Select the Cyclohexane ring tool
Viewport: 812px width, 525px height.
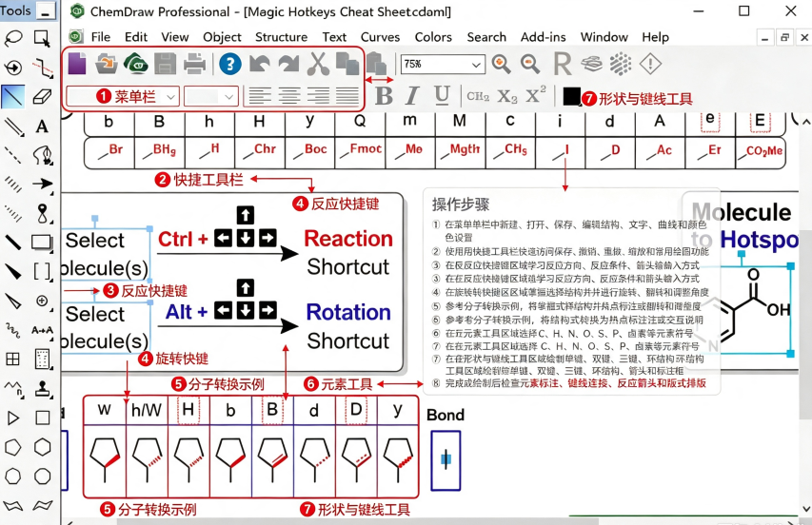coord(42,447)
